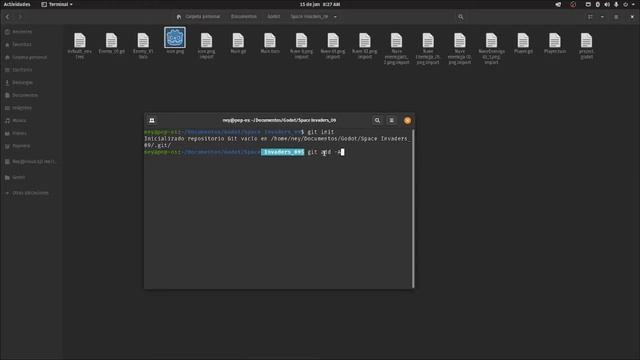Select the Player.tscn file
The height and width of the screenshot is (360, 640).
(x=555, y=43)
